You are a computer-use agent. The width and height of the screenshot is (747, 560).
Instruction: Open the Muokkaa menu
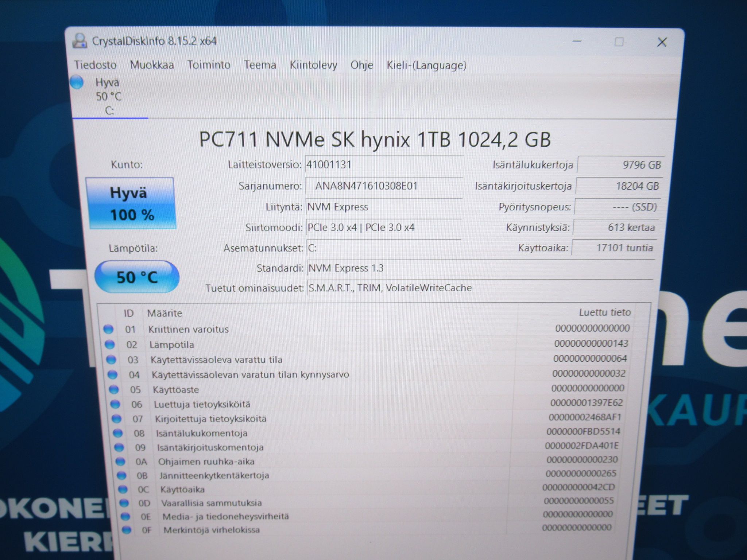click(152, 65)
